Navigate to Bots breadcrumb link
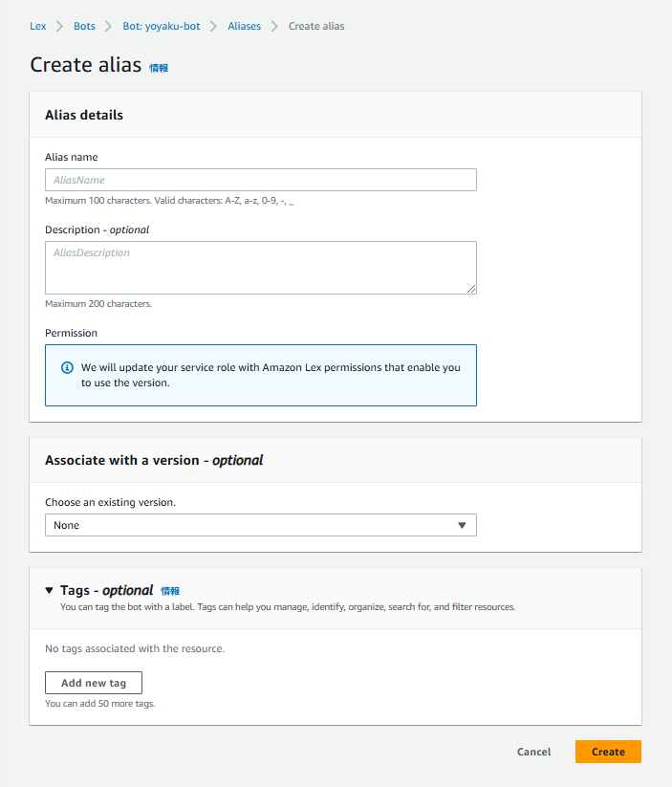 [x=84, y=26]
